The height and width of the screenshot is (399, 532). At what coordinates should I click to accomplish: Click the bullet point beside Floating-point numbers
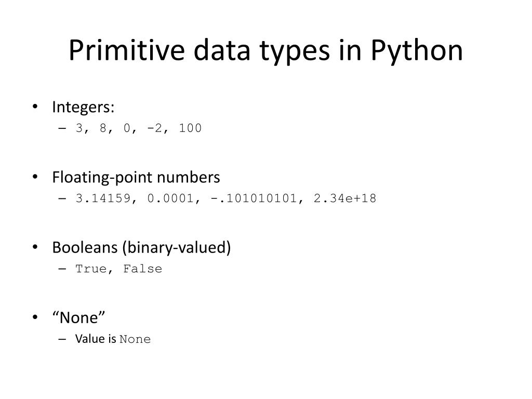coord(35,177)
